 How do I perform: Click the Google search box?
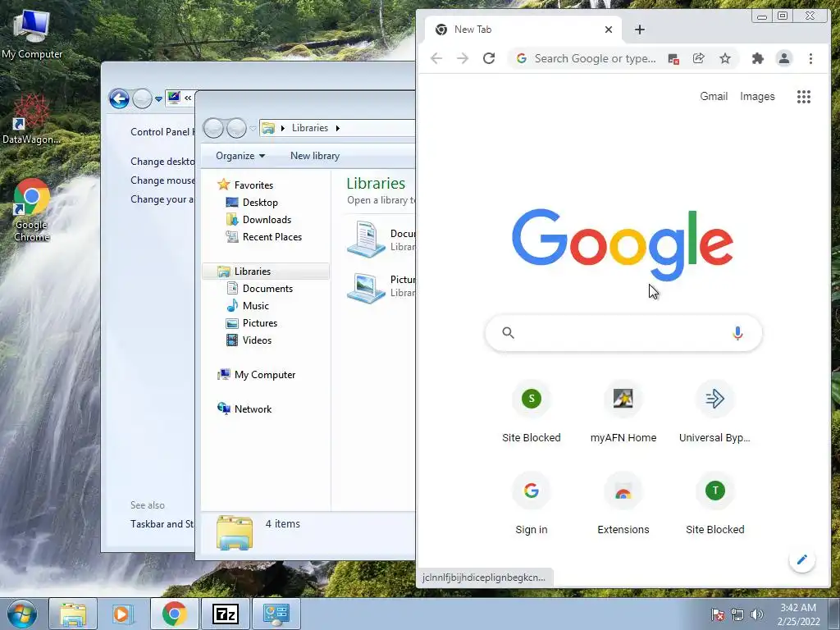point(623,333)
